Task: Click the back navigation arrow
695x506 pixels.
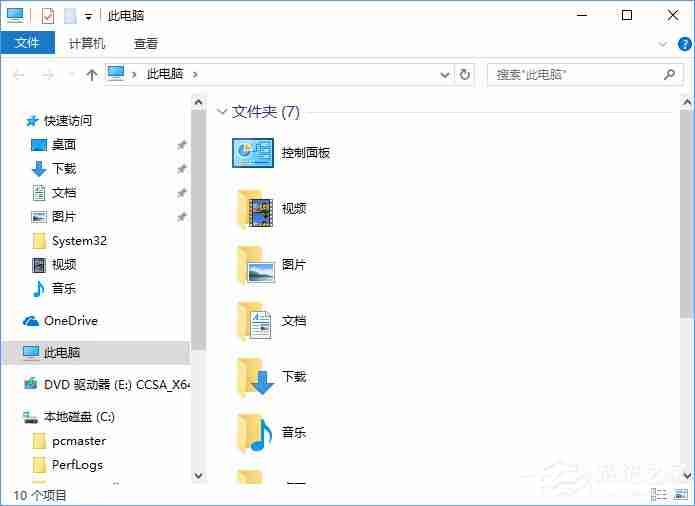Action: click(19, 74)
